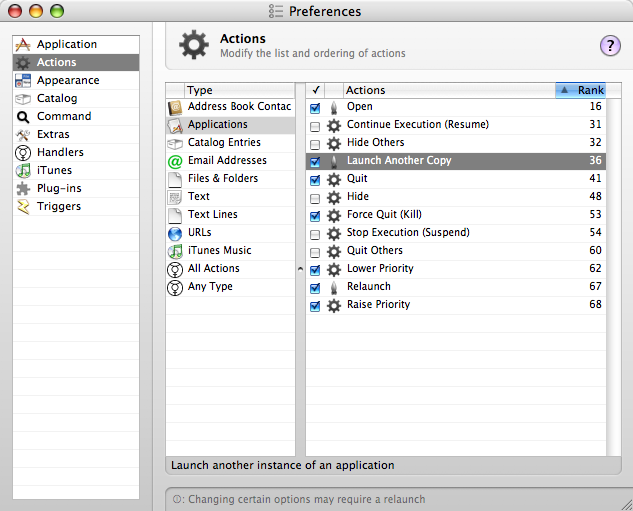Click the Catalog box icon in sidebar
This screenshot has height=511, width=633.
click(x=23, y=99)
